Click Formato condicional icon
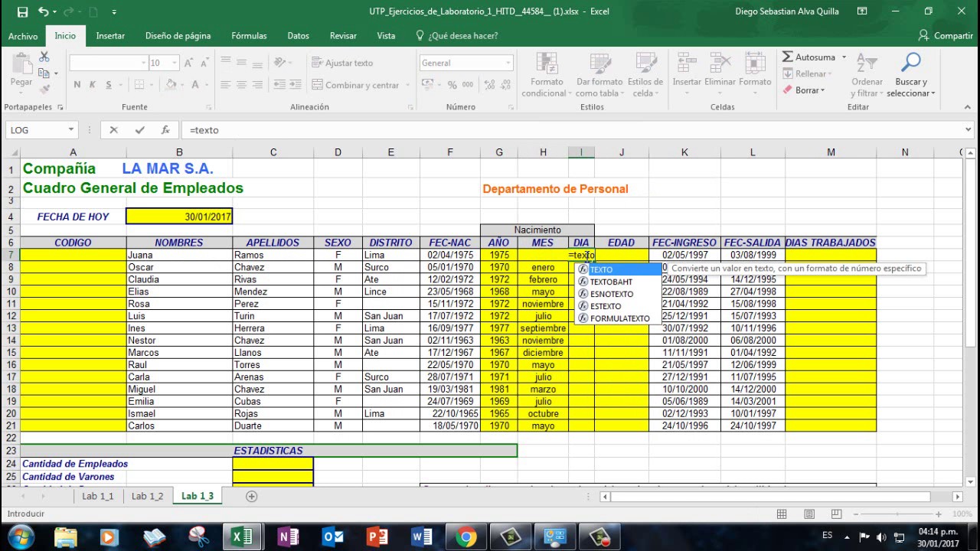Screen dimensions: 980x551 547,64
